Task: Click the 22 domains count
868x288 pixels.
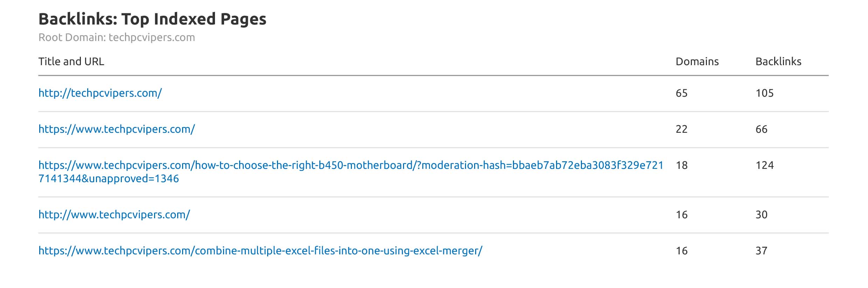Action: 681,129
